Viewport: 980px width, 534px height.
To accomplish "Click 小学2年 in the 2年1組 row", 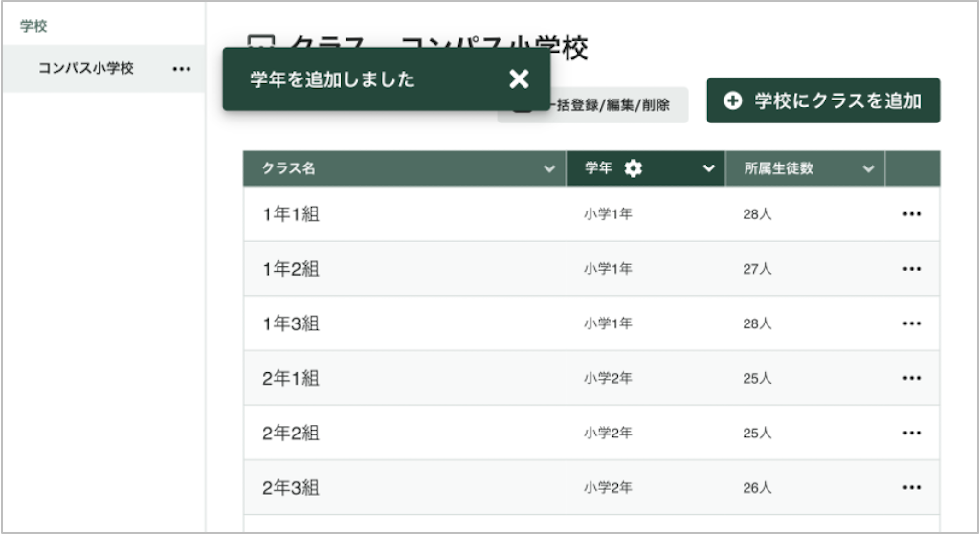I will 608,378.
